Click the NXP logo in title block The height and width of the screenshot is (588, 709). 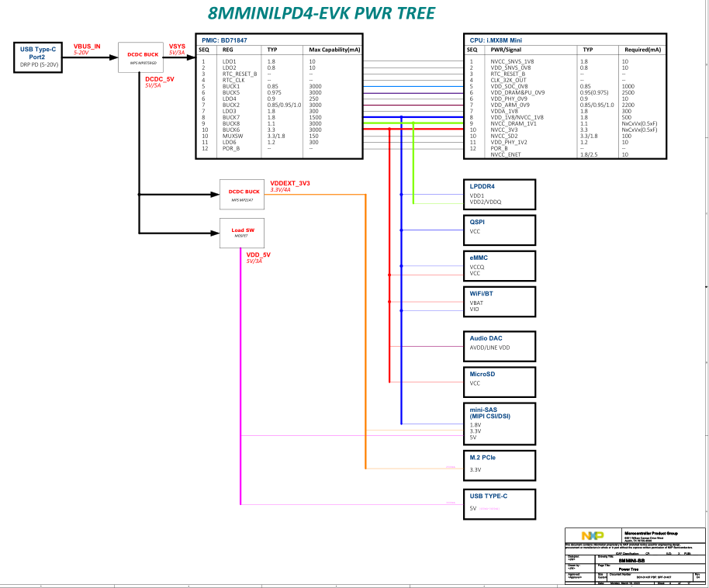pos(593,536)
